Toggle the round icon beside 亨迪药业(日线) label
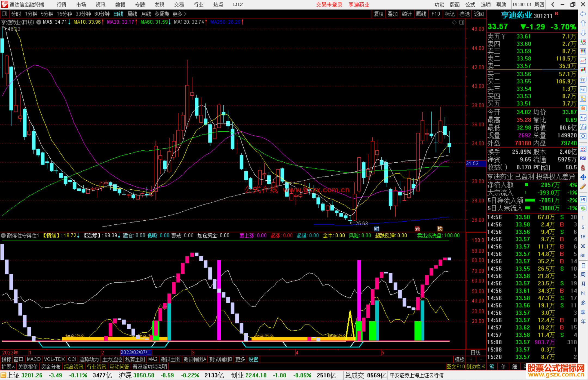 click(39, 22)
